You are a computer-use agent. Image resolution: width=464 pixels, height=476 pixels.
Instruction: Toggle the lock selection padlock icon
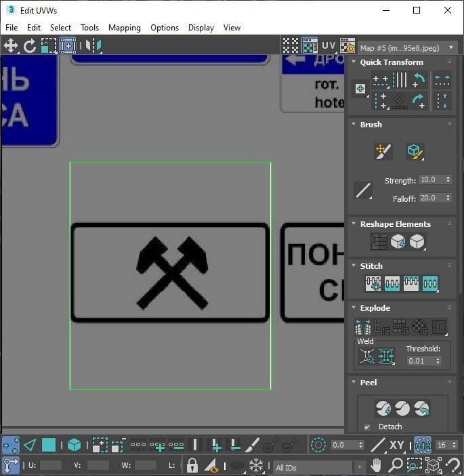(192, 464)
